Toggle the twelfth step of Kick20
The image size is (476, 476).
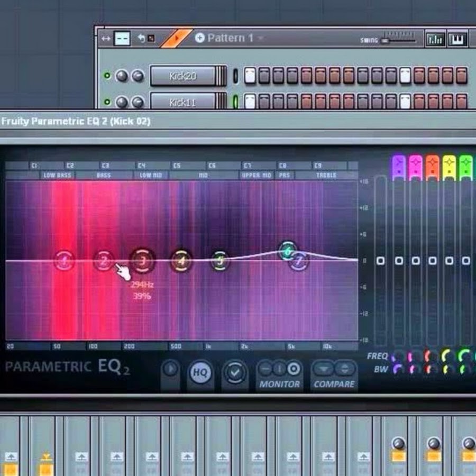[405, 75]
